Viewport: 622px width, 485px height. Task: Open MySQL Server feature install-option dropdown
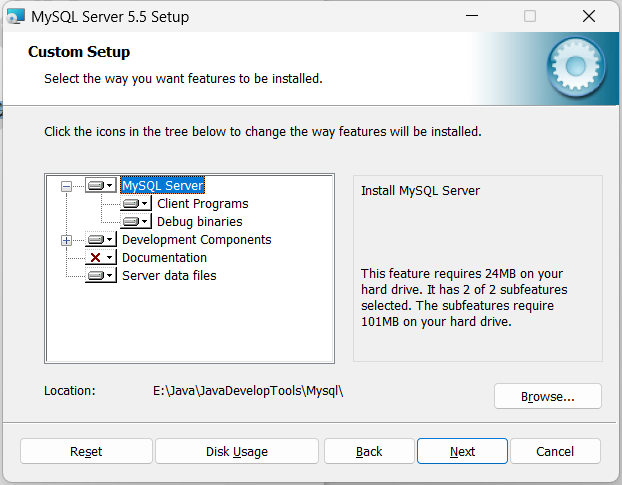101,185
